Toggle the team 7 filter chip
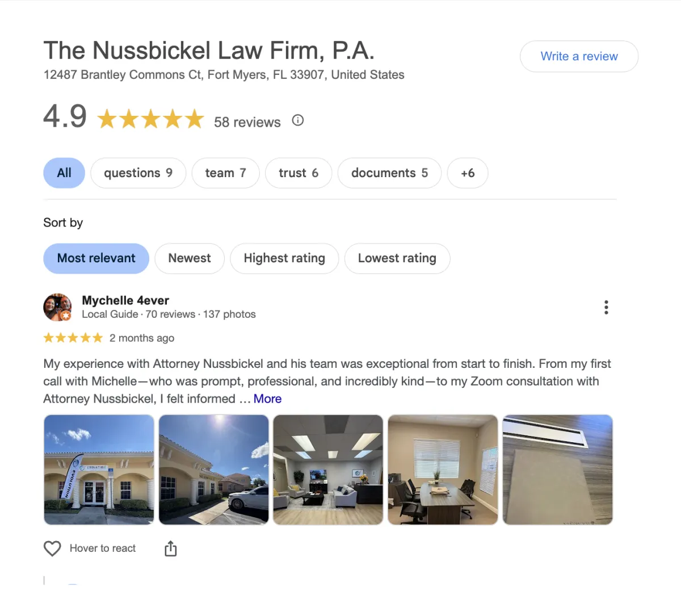 225,173
